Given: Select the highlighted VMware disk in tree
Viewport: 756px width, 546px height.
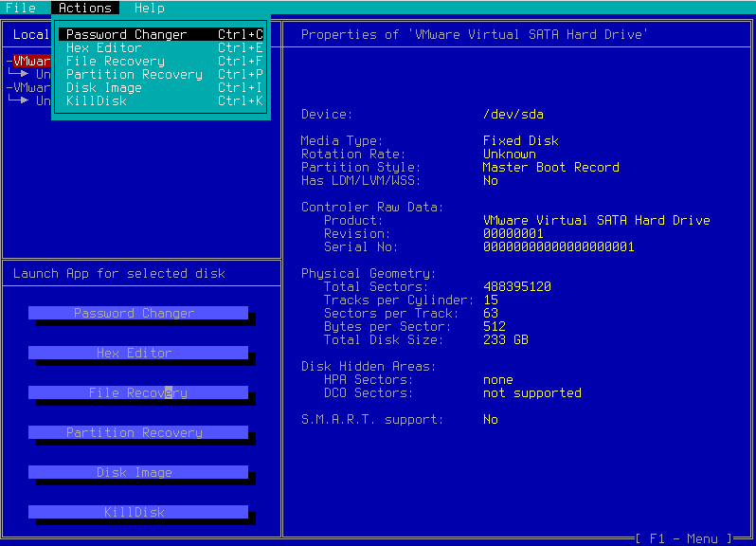Looking at the screenshot, I should (x=32, y=61).
